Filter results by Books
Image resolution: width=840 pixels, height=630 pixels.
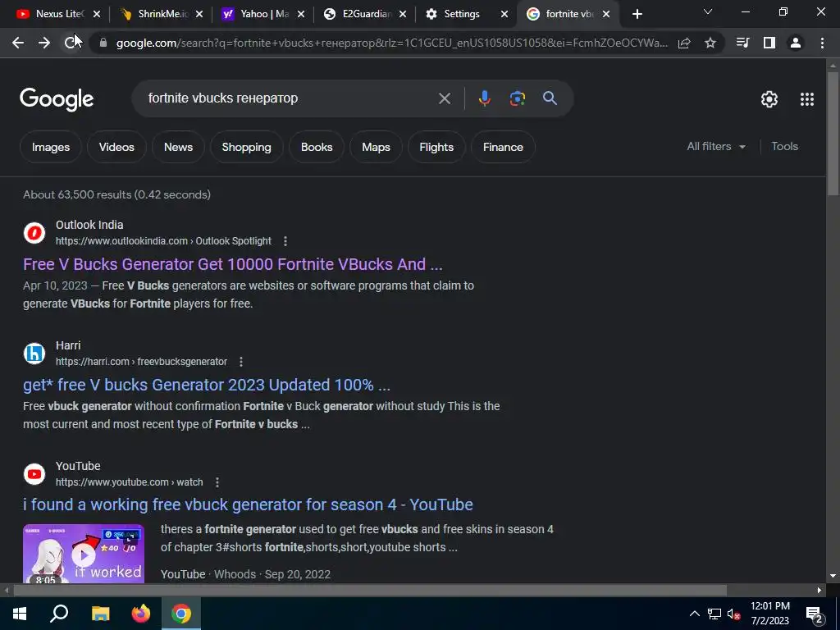point(317,147)
